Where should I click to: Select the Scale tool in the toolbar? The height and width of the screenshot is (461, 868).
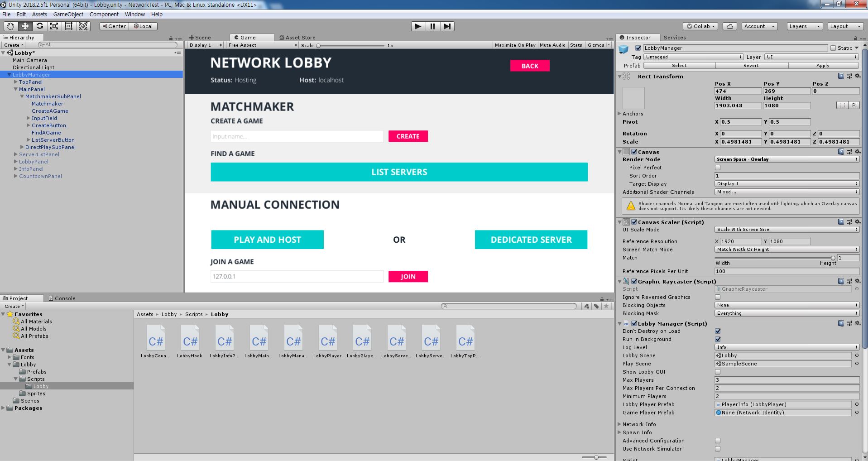[x=54, y=26]
